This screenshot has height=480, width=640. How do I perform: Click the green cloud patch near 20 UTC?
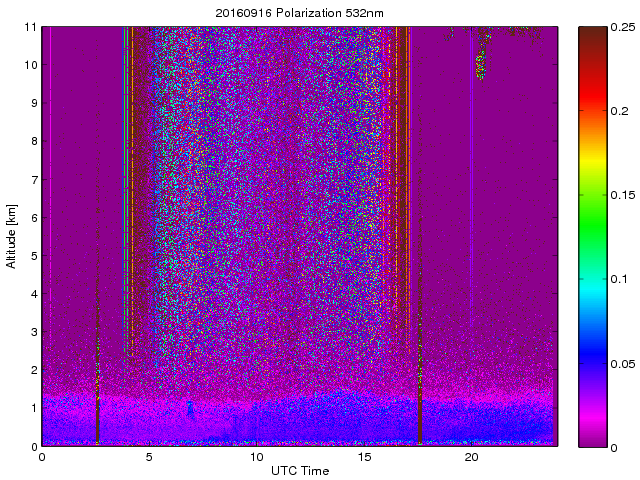click(x=480, y=66)
